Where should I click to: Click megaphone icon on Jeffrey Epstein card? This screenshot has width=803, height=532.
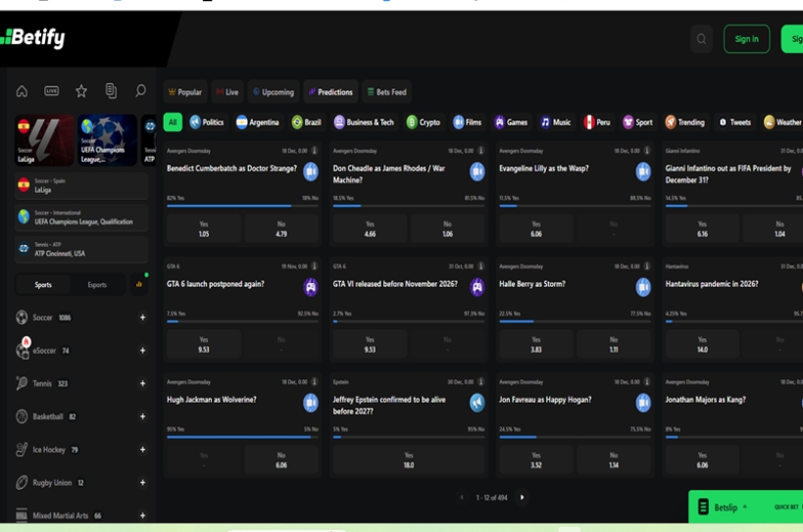click(477, 403)
